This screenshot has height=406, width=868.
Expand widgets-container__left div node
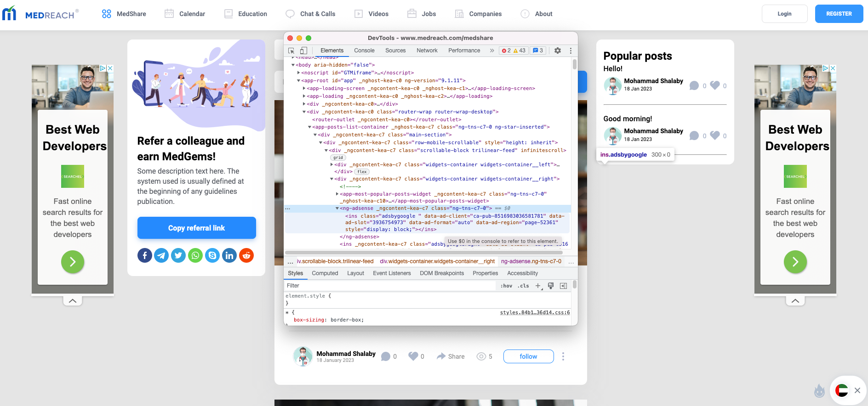332,164
